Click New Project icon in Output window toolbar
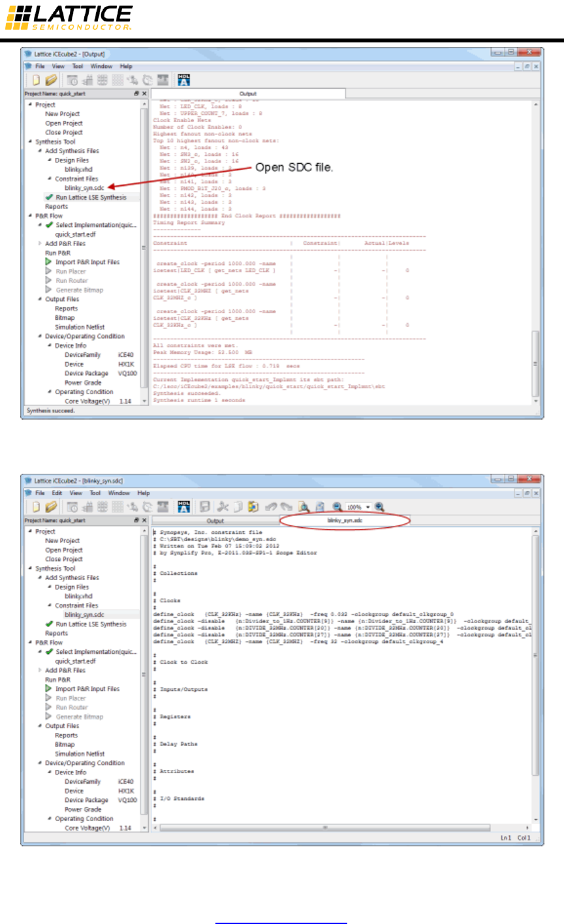This screenshot has height=924, width=564. [x=37, y=80]
